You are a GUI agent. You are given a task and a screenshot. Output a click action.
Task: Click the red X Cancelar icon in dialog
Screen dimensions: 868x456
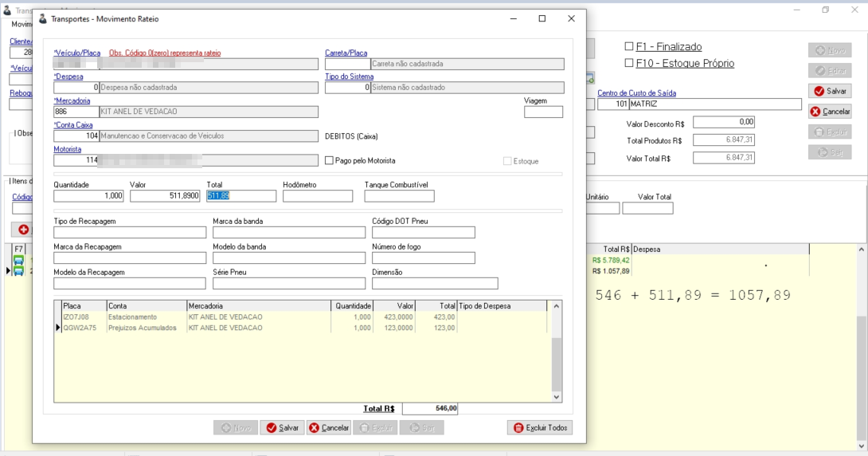[314, 428]
